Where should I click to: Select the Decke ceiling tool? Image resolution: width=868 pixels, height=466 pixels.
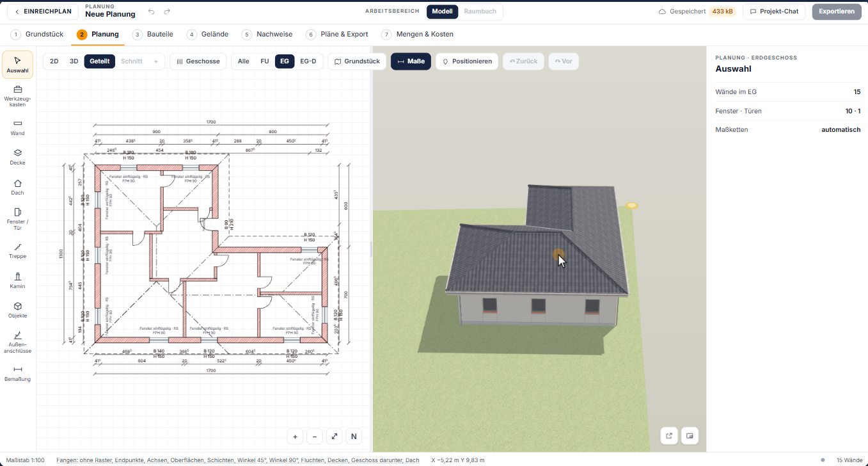(x=18, y=157)
